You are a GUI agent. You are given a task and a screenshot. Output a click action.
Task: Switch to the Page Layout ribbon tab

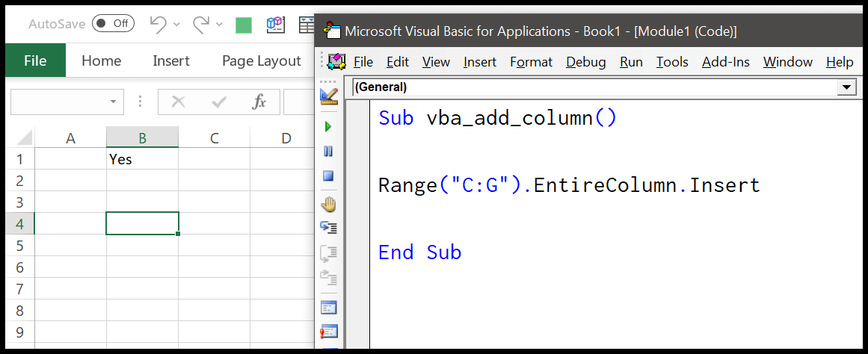click(x=261, y=61)
